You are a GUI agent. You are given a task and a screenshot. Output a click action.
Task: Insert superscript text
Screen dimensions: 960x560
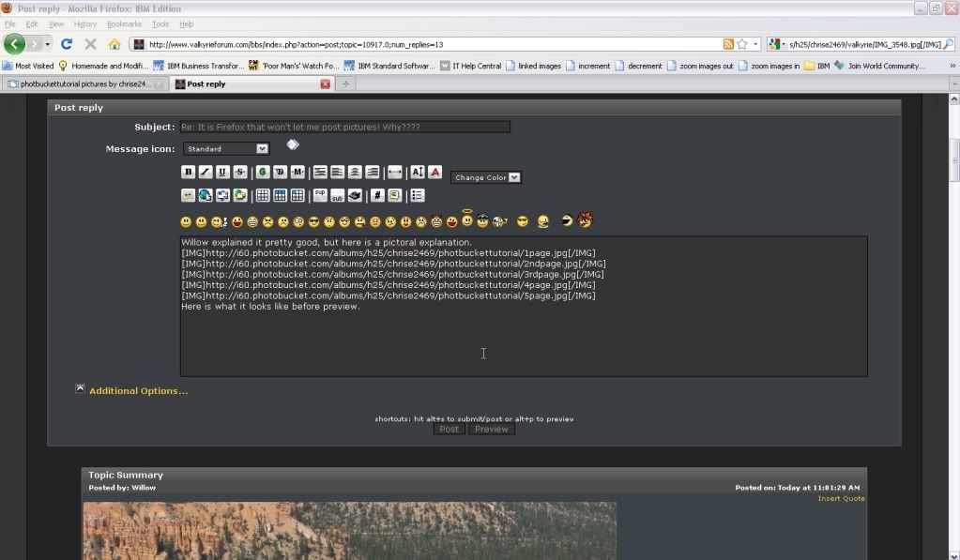pyautogui.click(x=320, y=195)
